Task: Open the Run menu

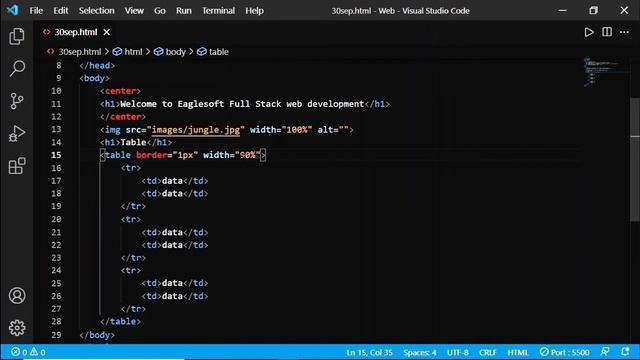Action: [x=184, y=11]
